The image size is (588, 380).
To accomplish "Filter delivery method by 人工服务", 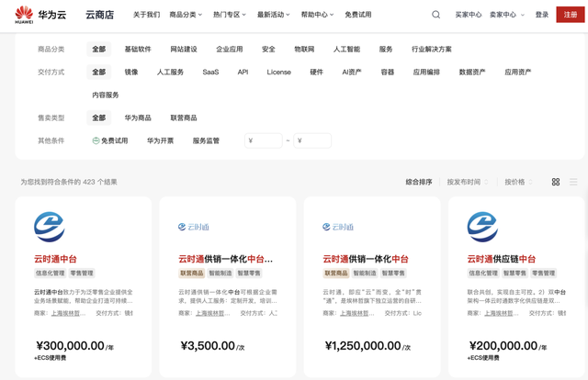I will tap(170, 72).
